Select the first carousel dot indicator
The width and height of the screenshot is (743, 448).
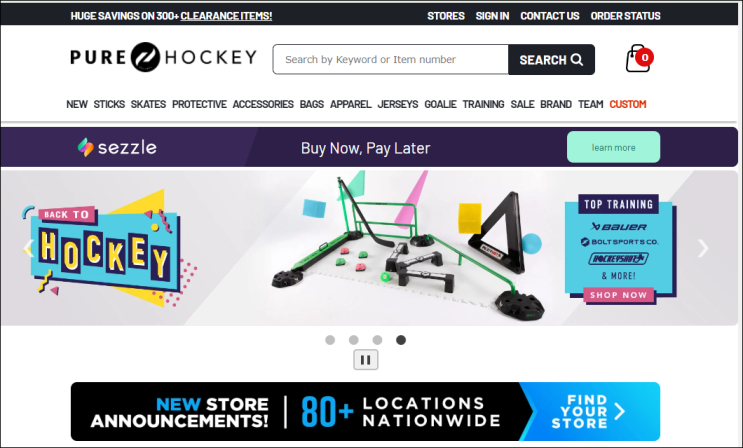tap(330, 340)
